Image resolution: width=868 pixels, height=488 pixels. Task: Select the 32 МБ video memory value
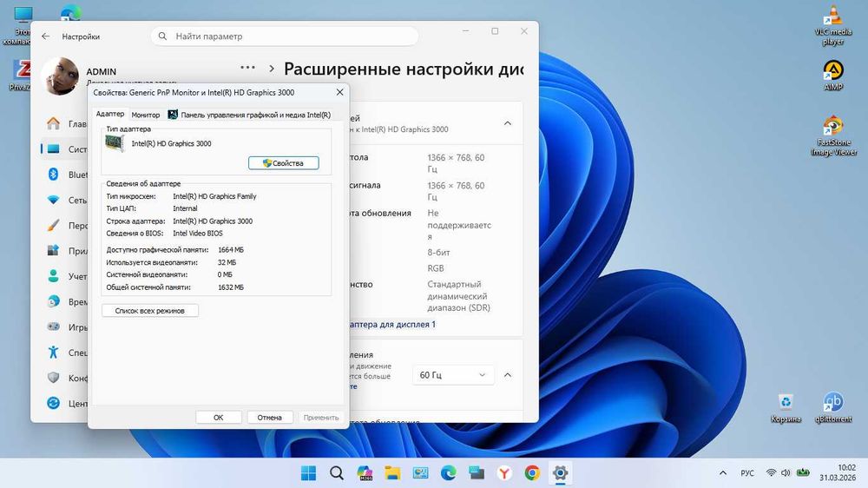pyautogui.click(x=227, y=262)
